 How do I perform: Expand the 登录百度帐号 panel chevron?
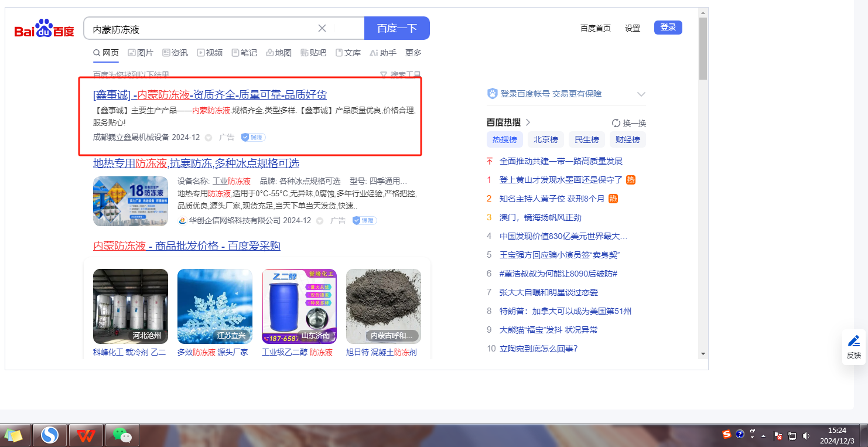641,94
